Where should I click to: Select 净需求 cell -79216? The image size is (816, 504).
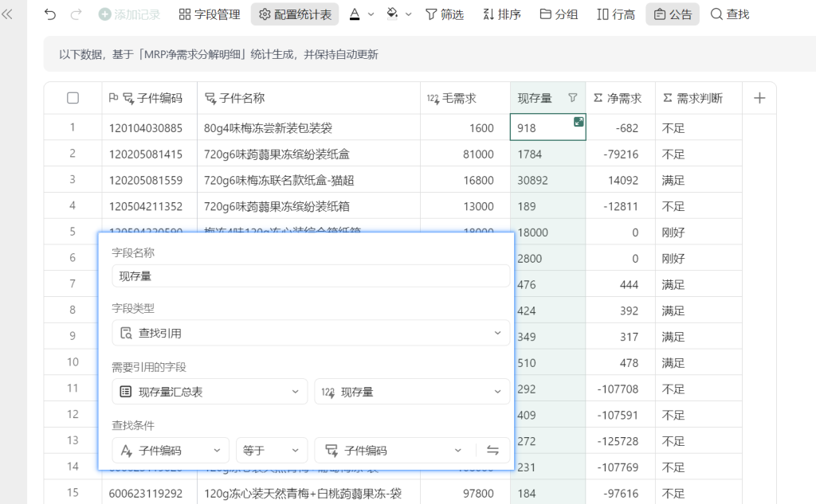[x=620, y=154]
